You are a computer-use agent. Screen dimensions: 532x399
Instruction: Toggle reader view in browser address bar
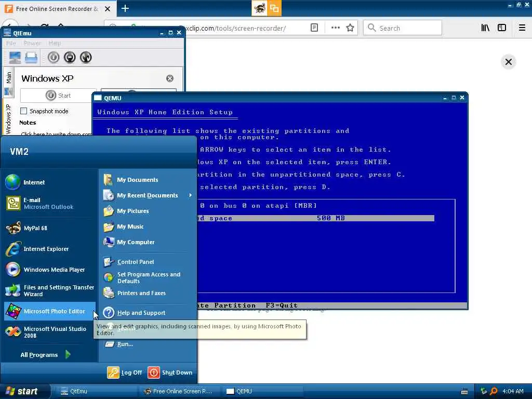314,28
